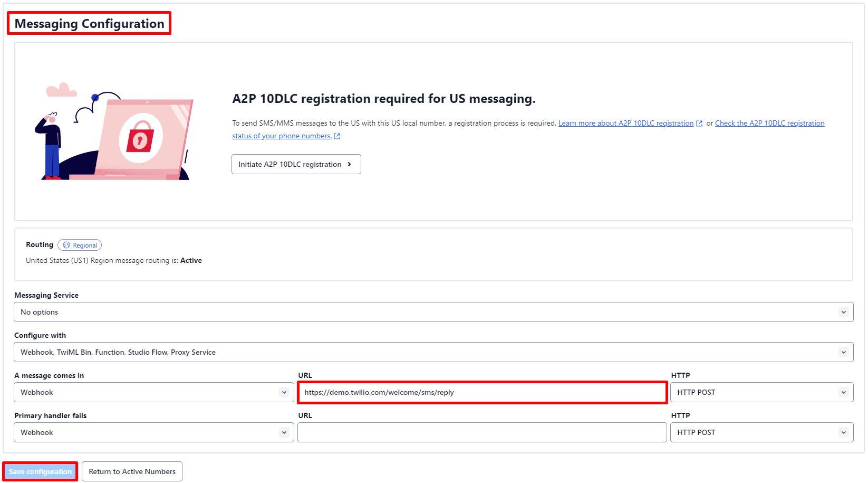
Task: Change HTTP POST method for incoming message
Action: point(761,392)
